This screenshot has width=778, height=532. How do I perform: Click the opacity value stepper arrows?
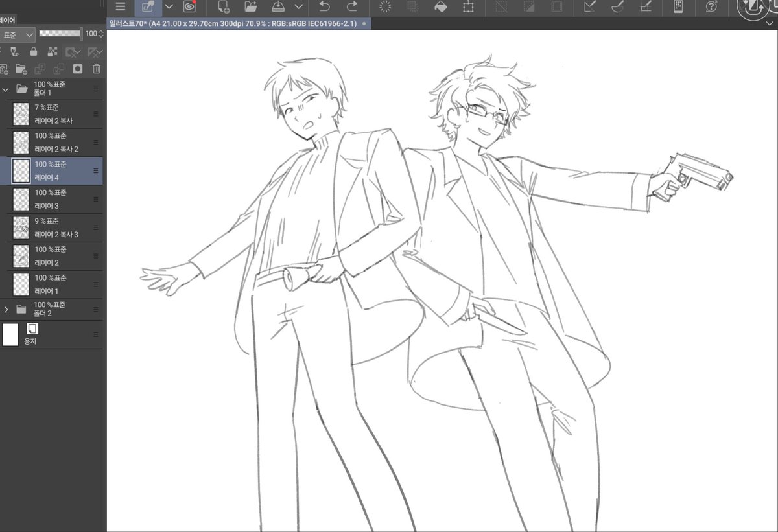100,34
